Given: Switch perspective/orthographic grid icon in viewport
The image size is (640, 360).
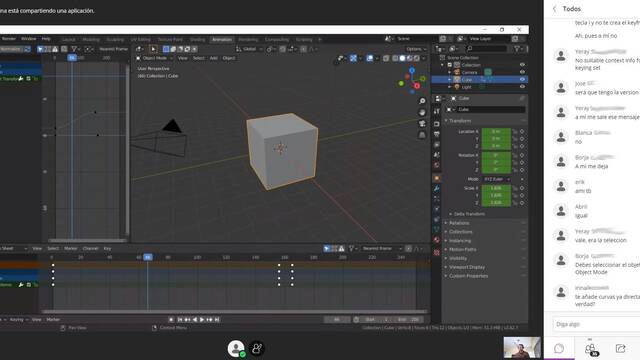Looking at the screenshot, I should point(422,135).
